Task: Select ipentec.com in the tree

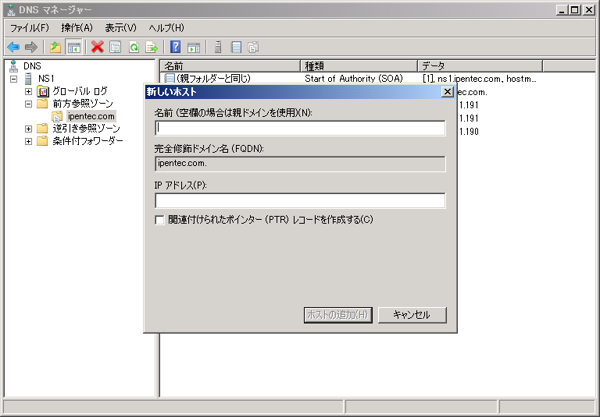Action: (91, 116)
